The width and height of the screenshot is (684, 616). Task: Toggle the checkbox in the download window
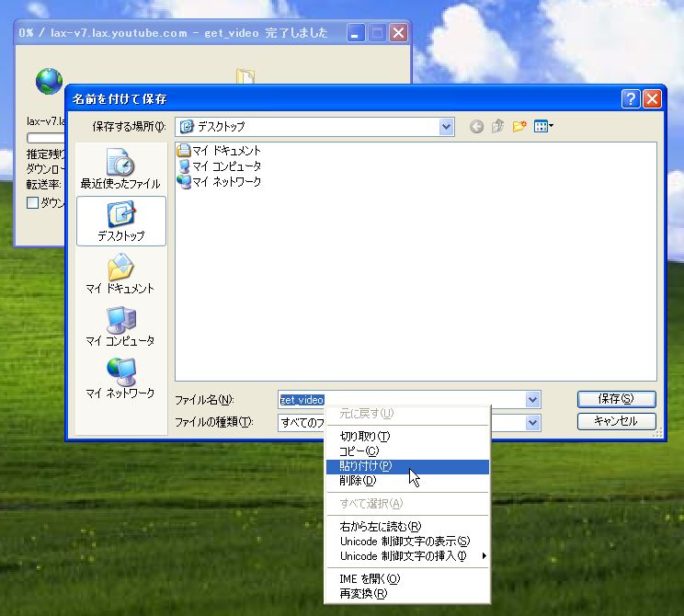tap(32, 203)
